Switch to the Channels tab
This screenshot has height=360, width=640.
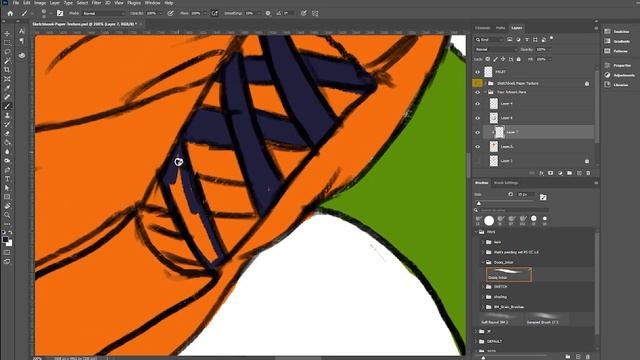pos(482,28)
